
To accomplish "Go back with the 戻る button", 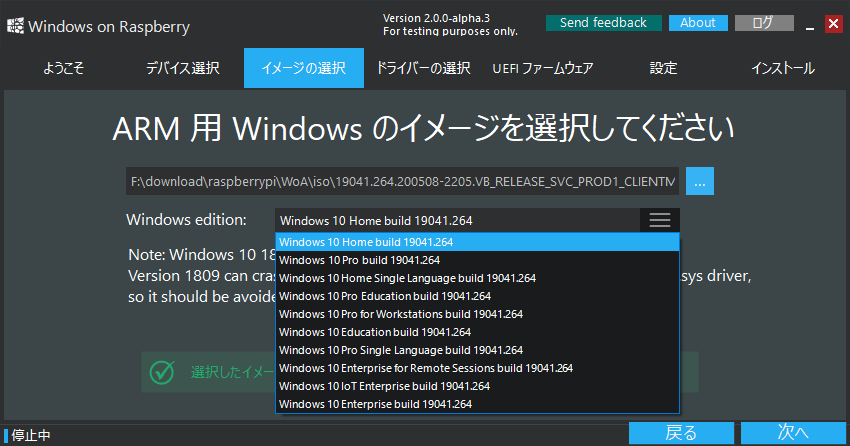I will click(x=681, y=433).
